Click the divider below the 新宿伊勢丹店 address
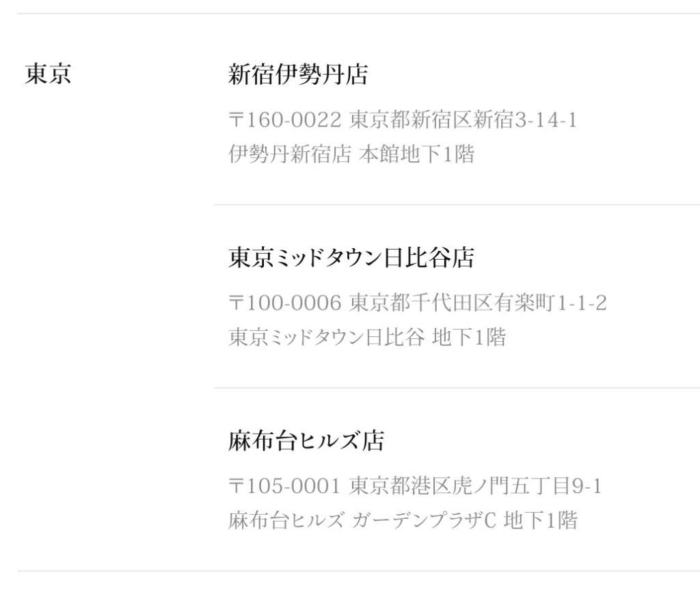This screenshot has height=590, width=700. tap(457, 204)
